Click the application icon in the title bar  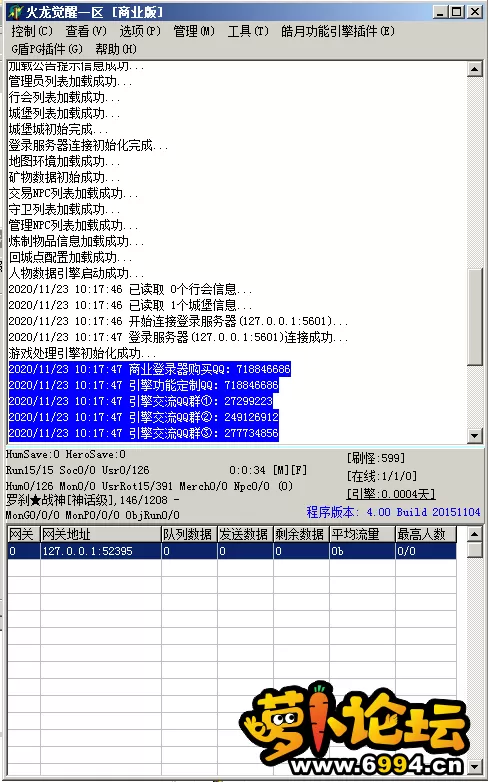tap(15, 11)
